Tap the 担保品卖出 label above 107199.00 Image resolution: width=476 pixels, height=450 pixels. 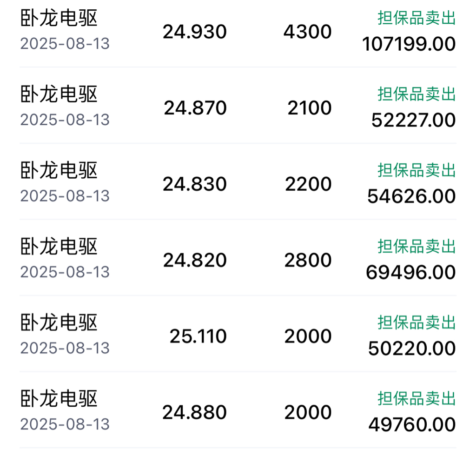click(416, 18)
